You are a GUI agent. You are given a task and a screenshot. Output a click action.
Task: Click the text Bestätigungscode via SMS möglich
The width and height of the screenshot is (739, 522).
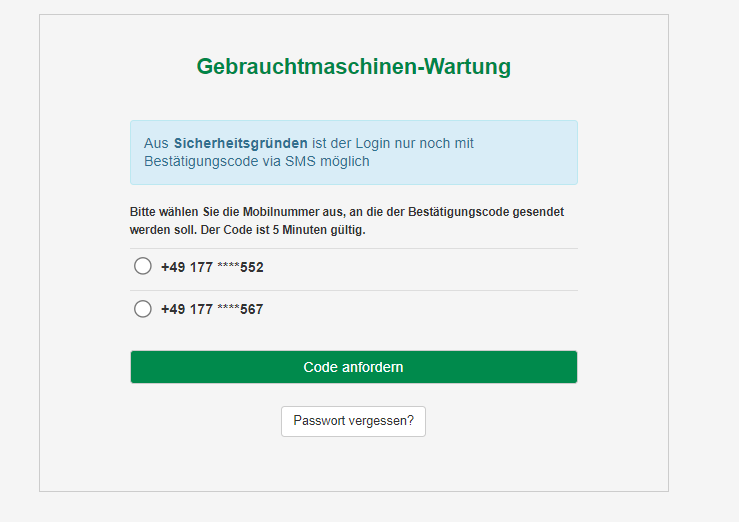pyautogui.click(x=256, y=162)
